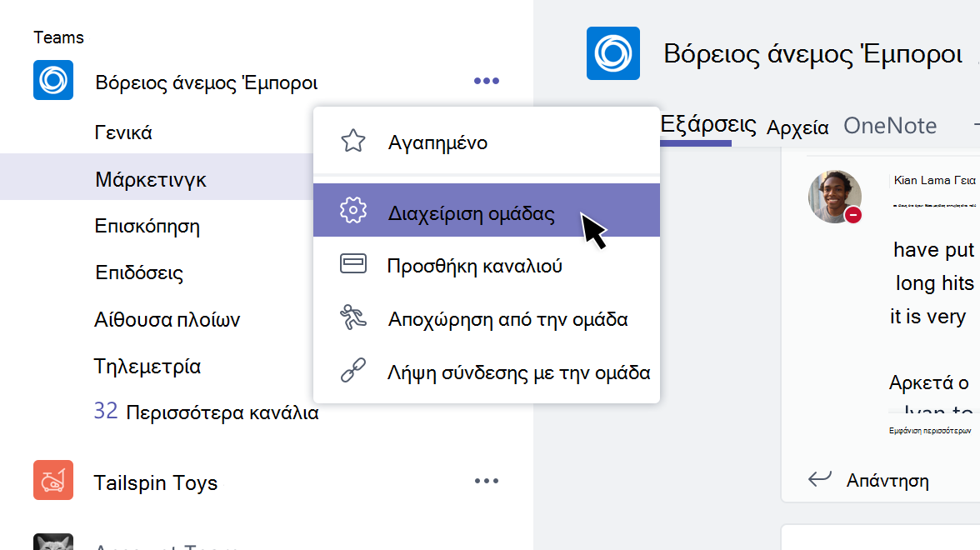Image resolution: width=980 pixels, height=550 pixels.
Task: Click Εμφάνιση περισσότερων link in message
Action: pyautogui.click(x=930, y=431)
